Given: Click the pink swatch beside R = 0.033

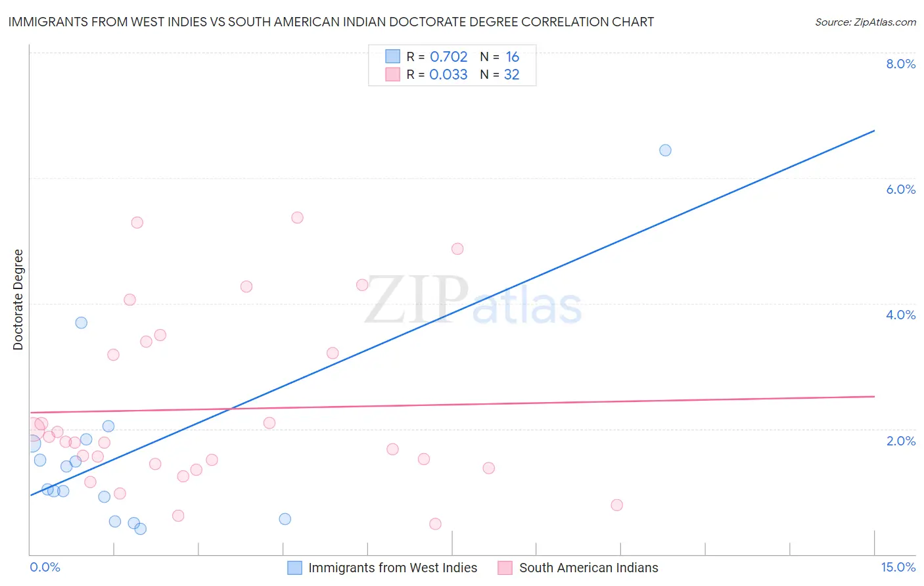Looking at the screenshot, I should (392, 74).
